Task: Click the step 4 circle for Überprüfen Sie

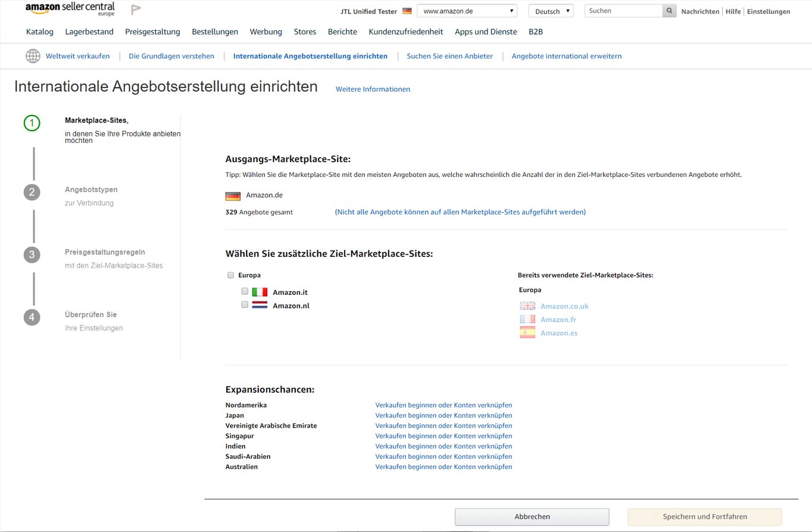Action: click(x=32, y=317)
